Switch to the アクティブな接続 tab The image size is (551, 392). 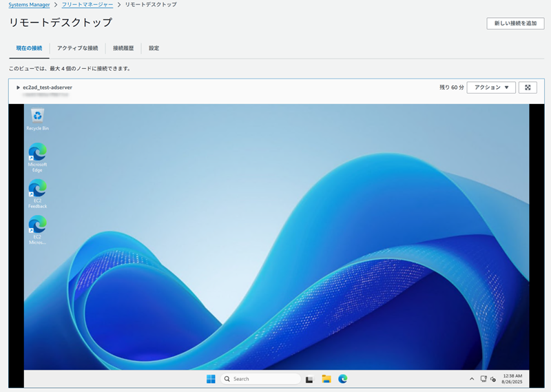77,48
